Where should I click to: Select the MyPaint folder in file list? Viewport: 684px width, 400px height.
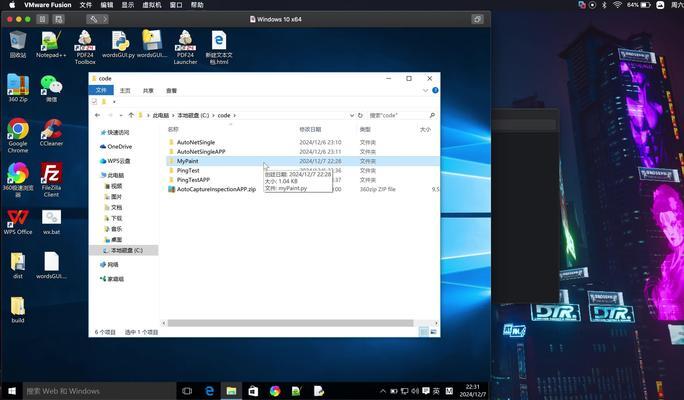[187, 160]
